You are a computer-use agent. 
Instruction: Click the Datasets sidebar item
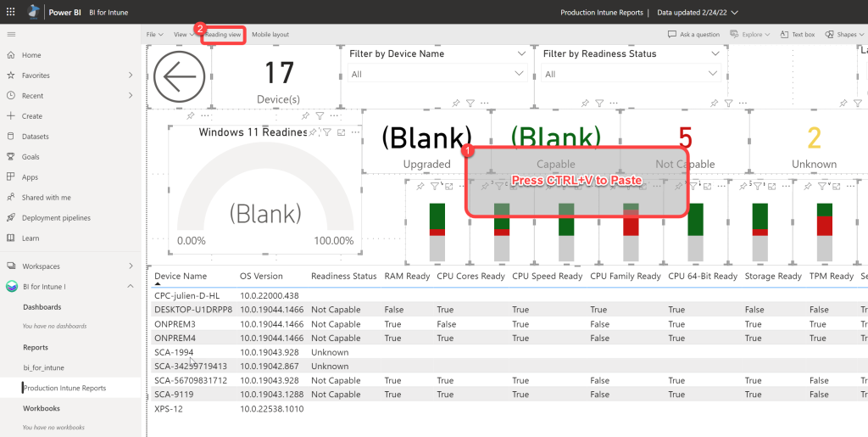[35, 137]
